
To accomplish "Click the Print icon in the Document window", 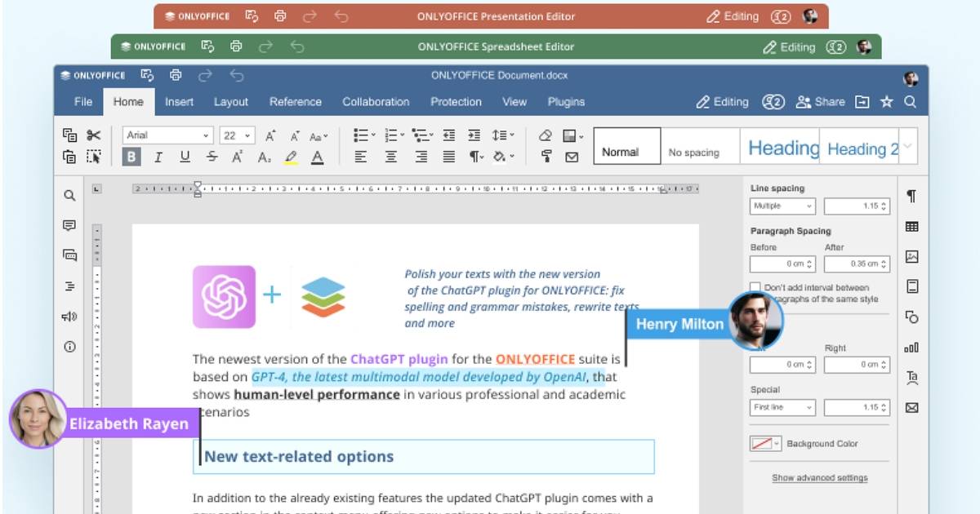I will pyautogui.click(x=176, y=75).
